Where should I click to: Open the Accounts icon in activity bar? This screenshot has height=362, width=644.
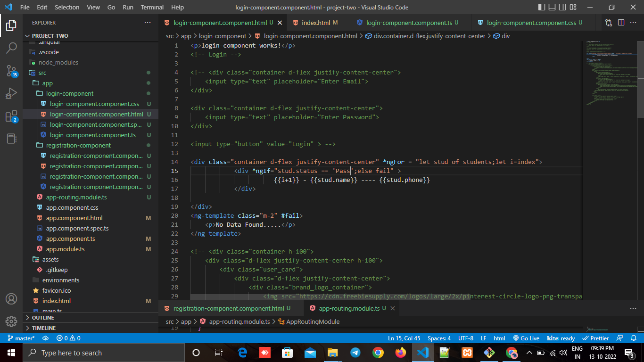11,299
